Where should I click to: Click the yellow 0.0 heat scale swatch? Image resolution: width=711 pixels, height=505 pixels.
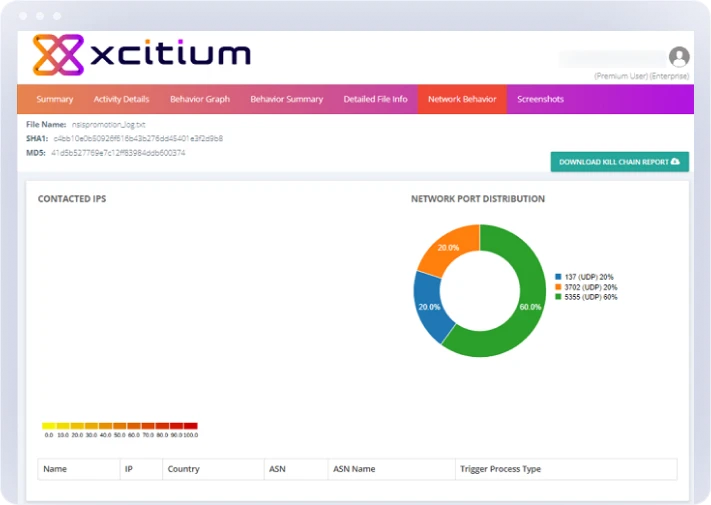(x=49, y=426)
